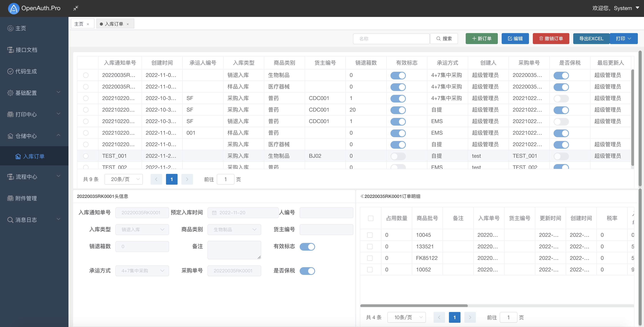Click the 附件管理 sidebar icon
Screen dimensions: 644x327
coord(10,198)
